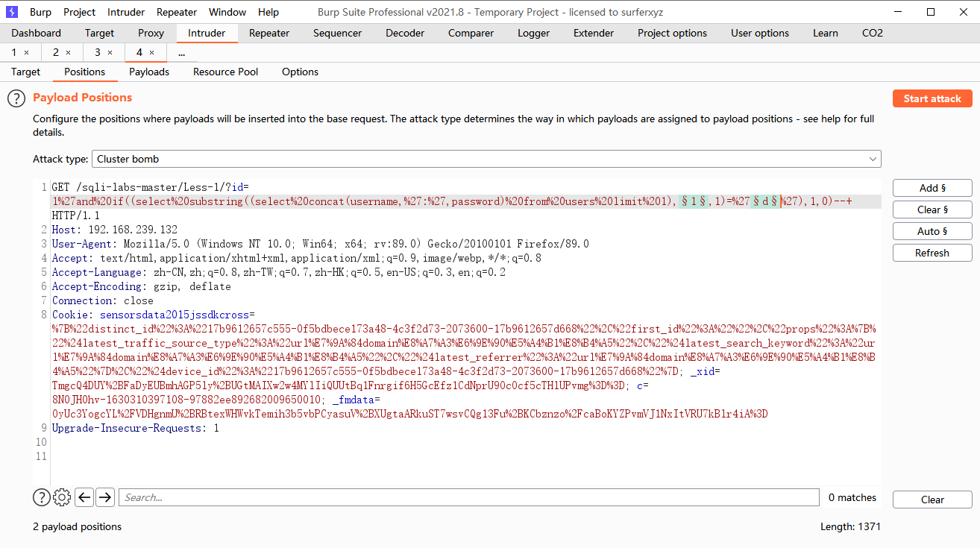Click the Accept-Language header line

[x=279, y=272]
